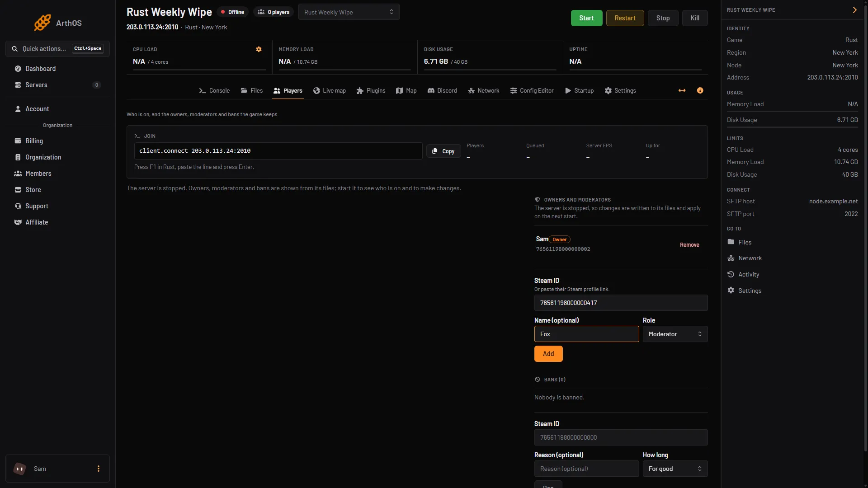Switch to the Startup tab
868x488 pixels.
pos(580,91)
